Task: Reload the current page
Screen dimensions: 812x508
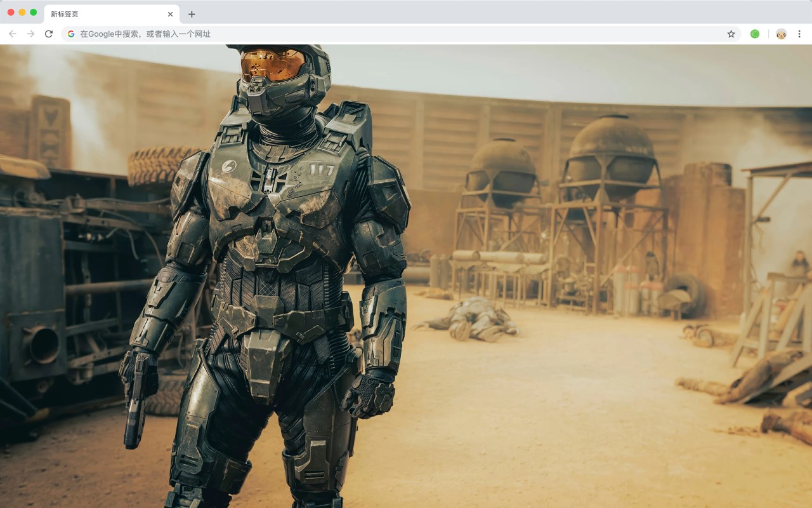Action: [49, 34]
